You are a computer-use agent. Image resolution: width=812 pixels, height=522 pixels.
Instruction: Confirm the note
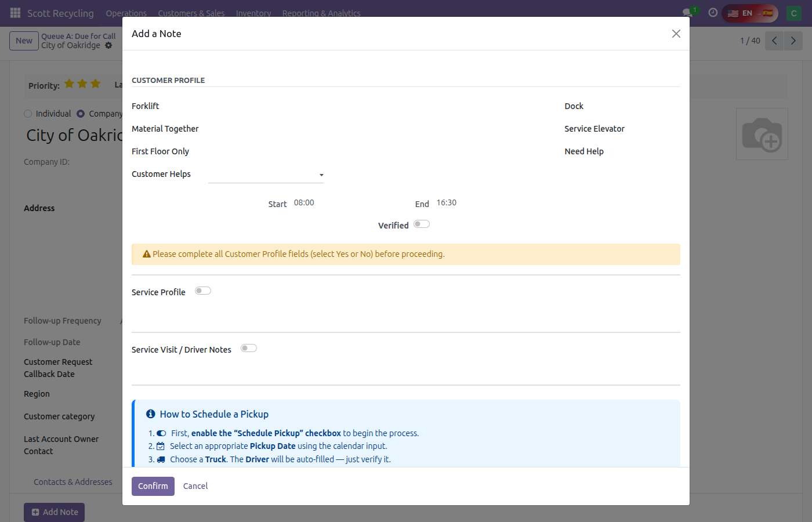click(153, 486)
